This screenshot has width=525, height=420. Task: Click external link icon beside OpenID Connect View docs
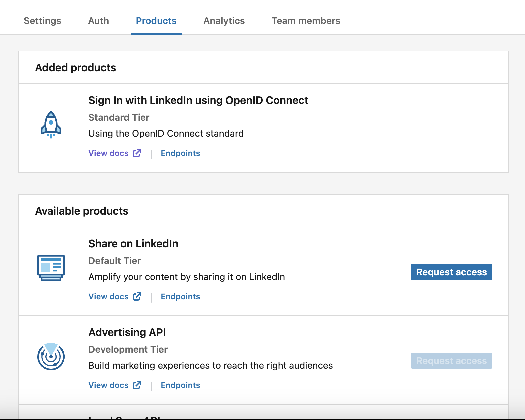click(137, 153)
